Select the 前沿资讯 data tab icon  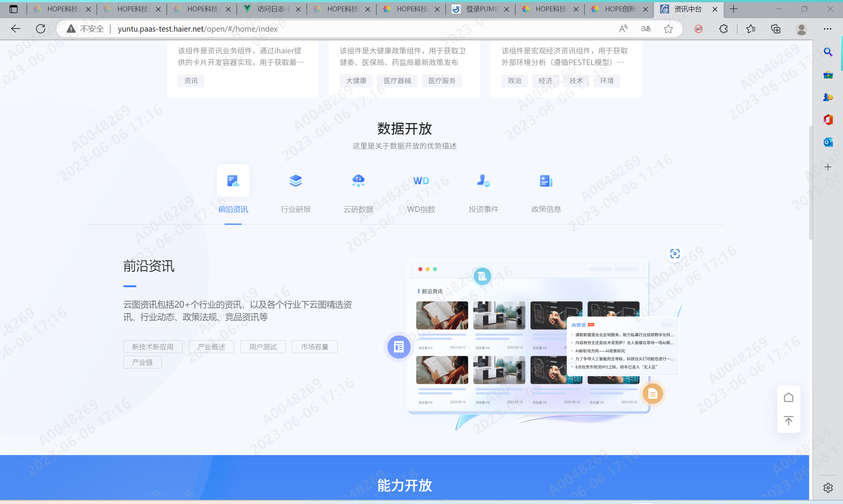233,181
